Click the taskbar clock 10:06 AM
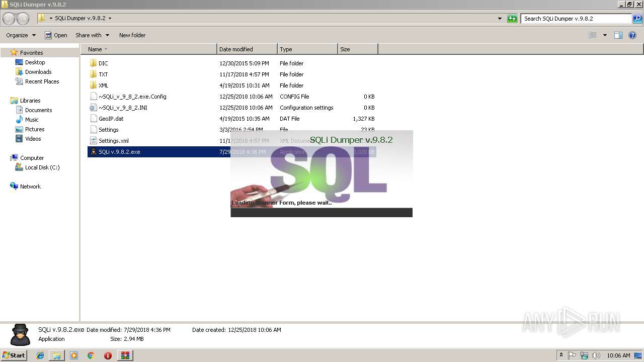The width and height of the screenshot is (644, 362). pos(618,355)
